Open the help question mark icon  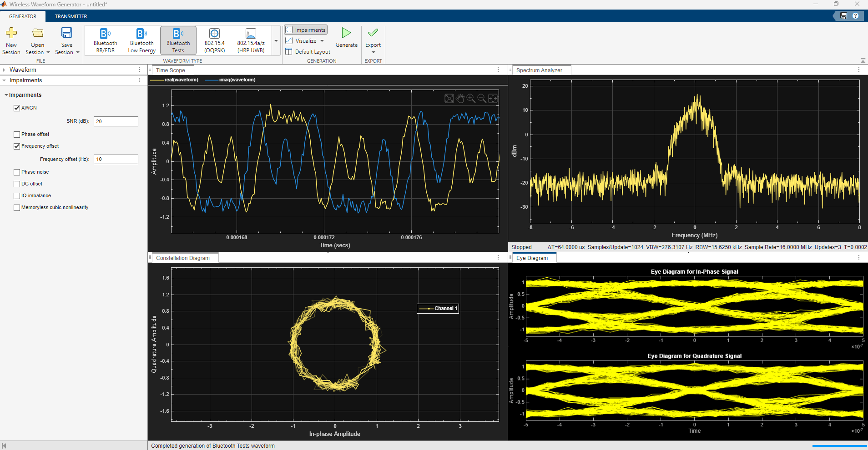[x=855, y=16]
